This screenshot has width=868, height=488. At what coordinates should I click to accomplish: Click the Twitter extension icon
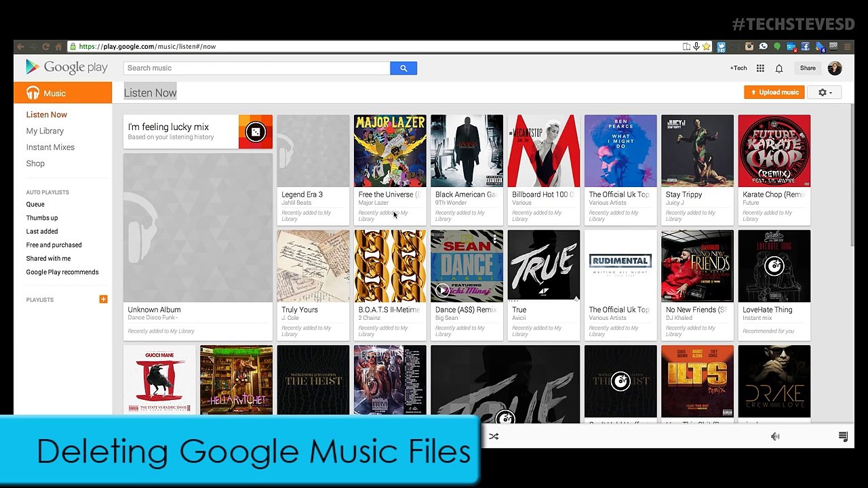(x=722, y=47)
